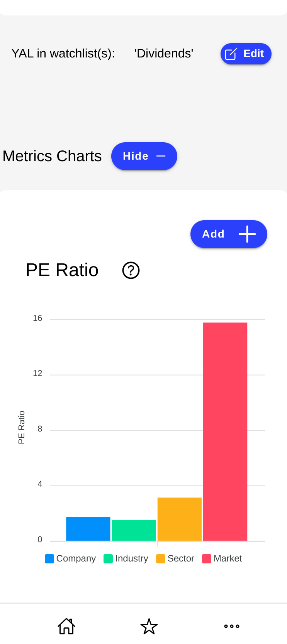Image resolution: width=287 pixels, height=644 pixels.
Task: Select the Metrics Charts section header
Action: click(52, 156)
